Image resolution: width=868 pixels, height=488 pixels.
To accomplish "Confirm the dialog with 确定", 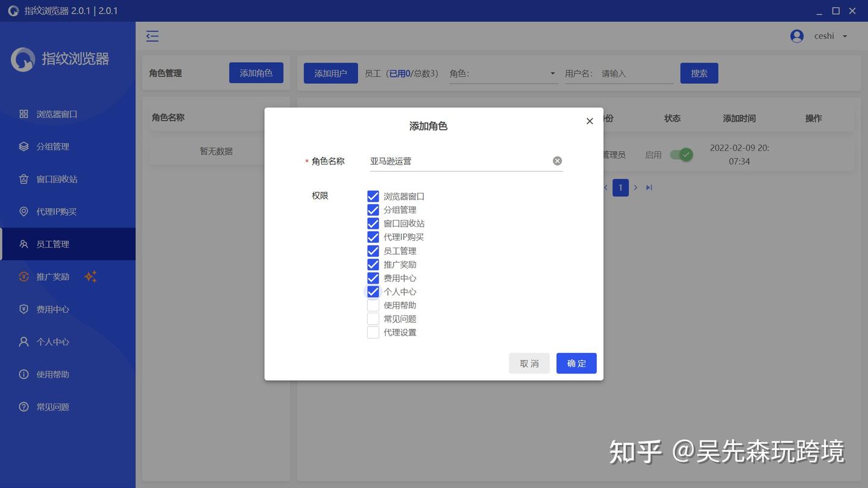I will [x=576, y=363].
